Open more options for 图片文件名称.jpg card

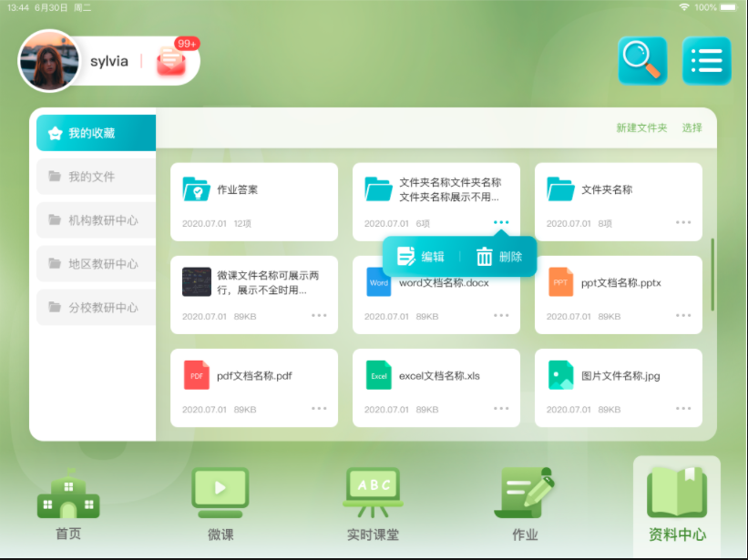[682, 408]
